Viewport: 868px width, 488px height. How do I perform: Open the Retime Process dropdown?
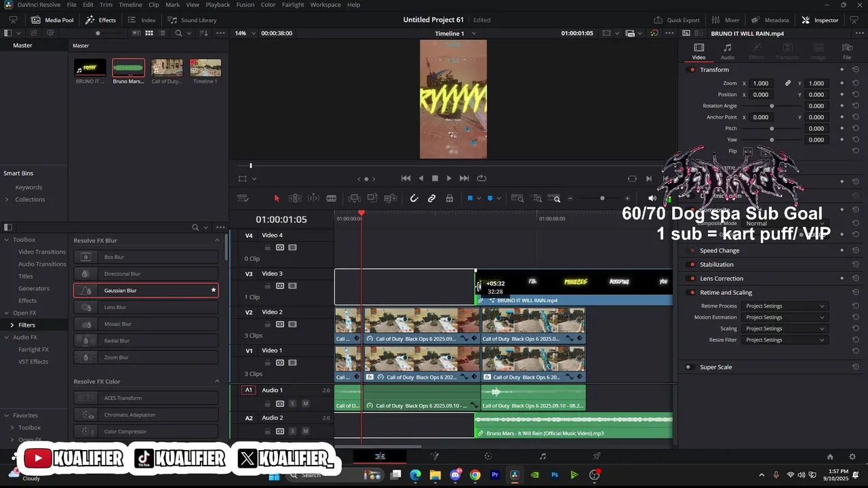coord(785,306)
